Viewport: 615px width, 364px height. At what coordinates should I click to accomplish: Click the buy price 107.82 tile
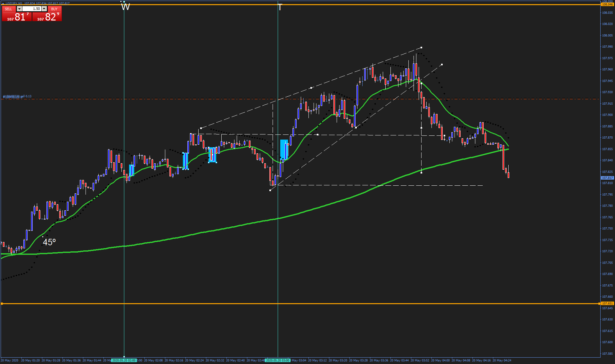(47, 17)
